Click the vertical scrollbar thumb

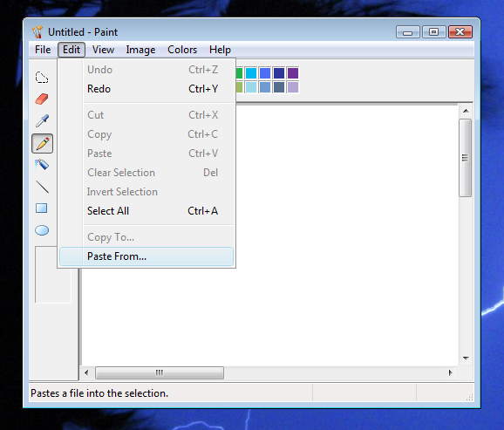(465, 158)
